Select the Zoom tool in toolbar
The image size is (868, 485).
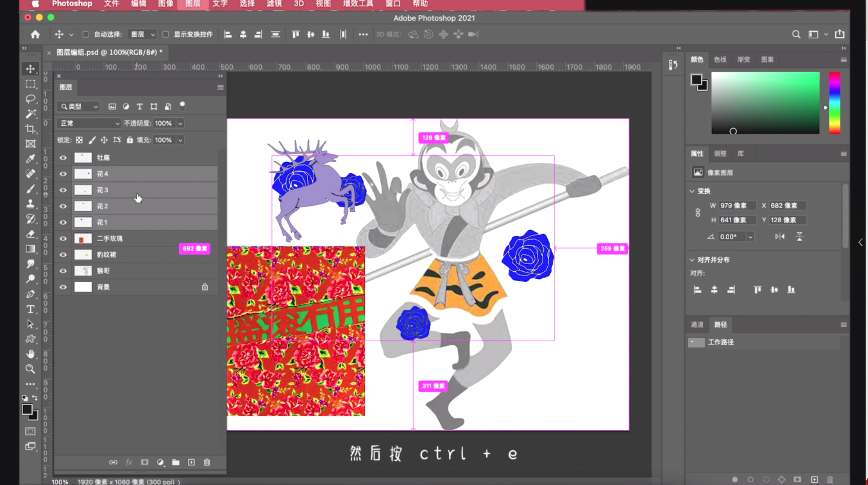pos(30,369)
